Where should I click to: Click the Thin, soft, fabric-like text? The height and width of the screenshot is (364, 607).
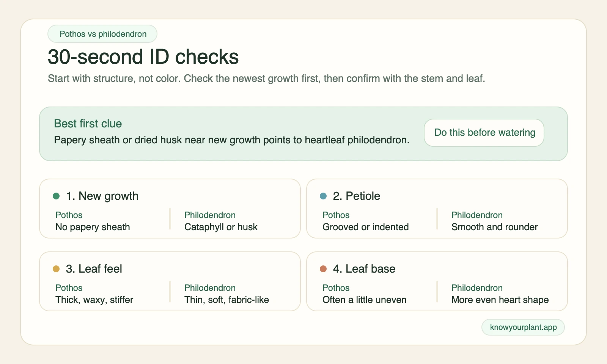(226, 300)
